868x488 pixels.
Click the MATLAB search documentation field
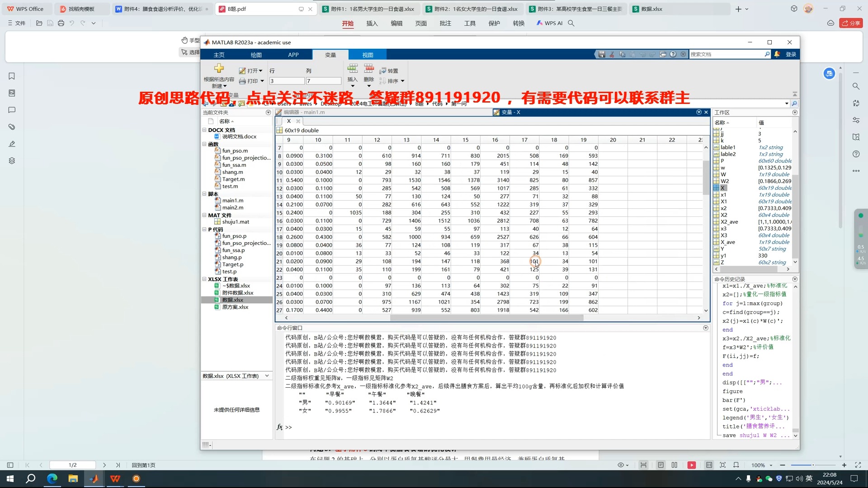(726, 54)
